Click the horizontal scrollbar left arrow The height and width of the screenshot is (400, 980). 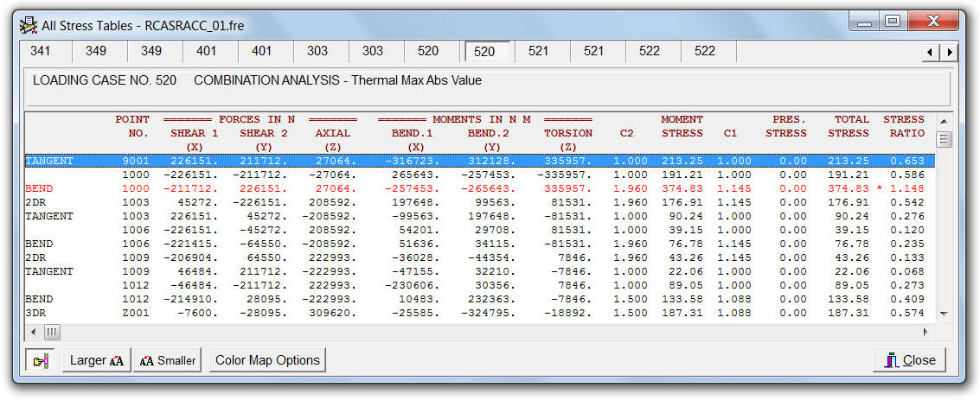pos(33,332)
